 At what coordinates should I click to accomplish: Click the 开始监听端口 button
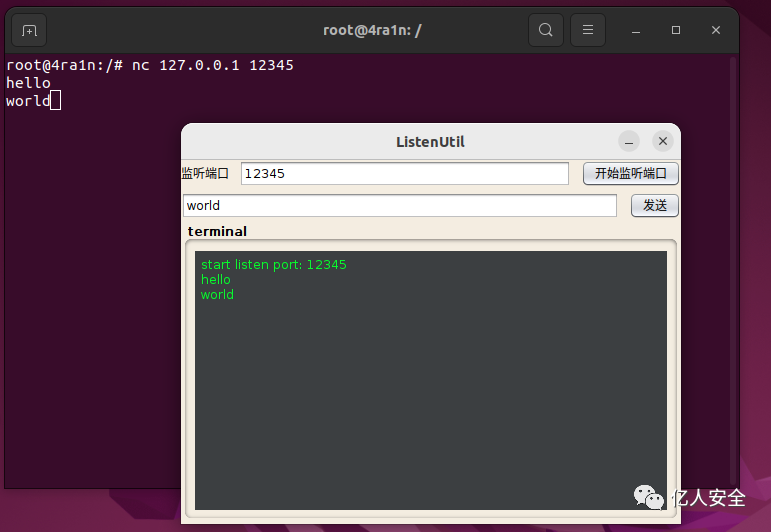tap(631, 174)
